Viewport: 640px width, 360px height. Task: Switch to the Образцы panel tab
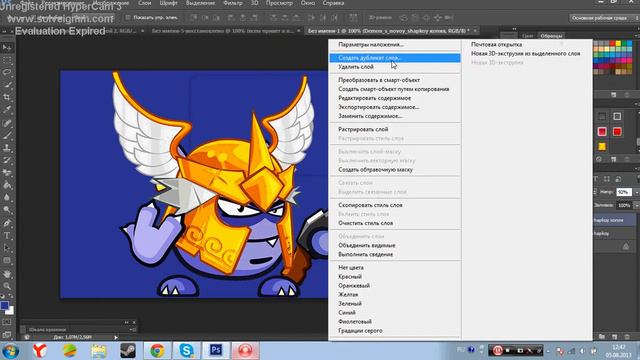click(551, 36)
